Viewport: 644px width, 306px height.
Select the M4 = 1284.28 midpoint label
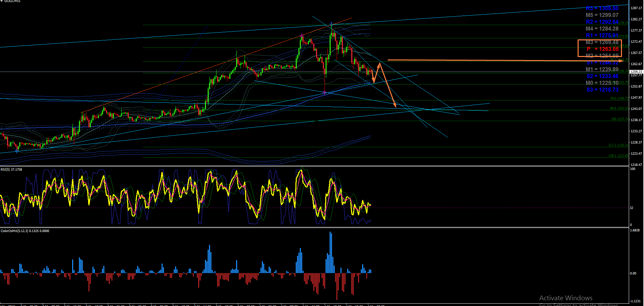click(602, 28)
